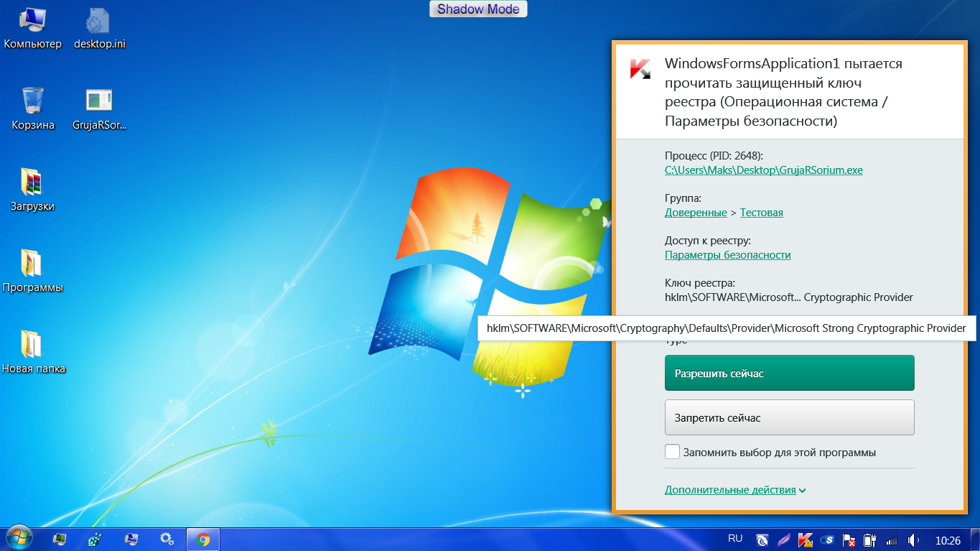Click the Kaspersky logo in the alert header

pos(640,68)
